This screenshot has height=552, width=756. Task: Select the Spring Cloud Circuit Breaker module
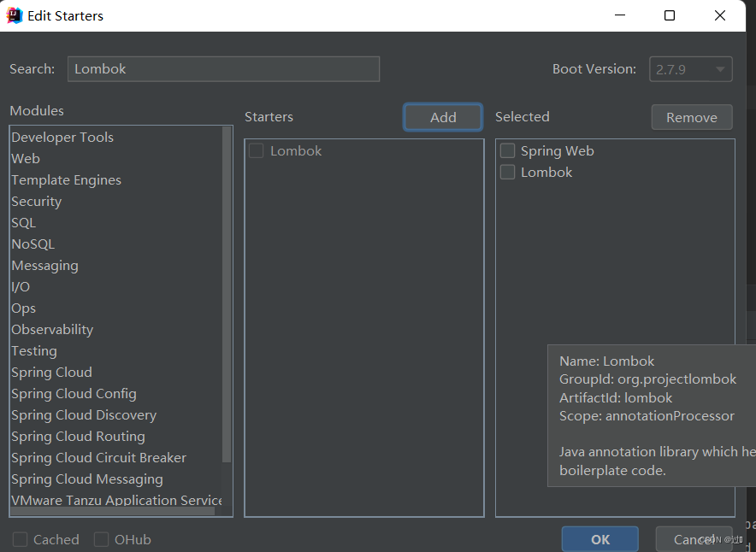click(115, 458)
